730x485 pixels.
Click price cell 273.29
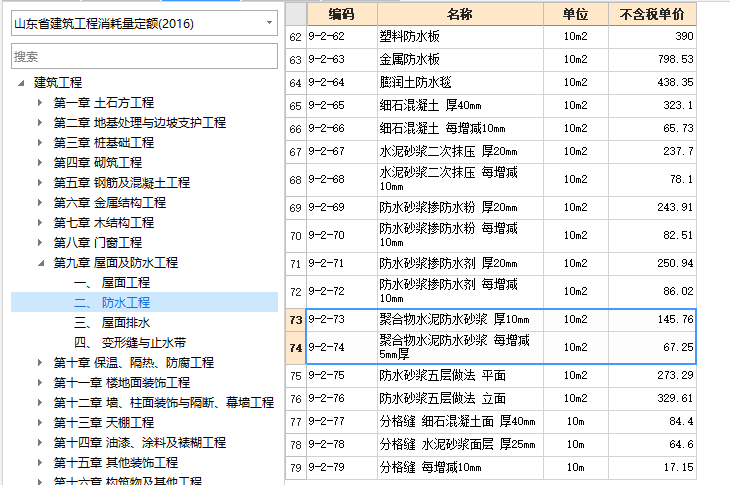point(652,376)
